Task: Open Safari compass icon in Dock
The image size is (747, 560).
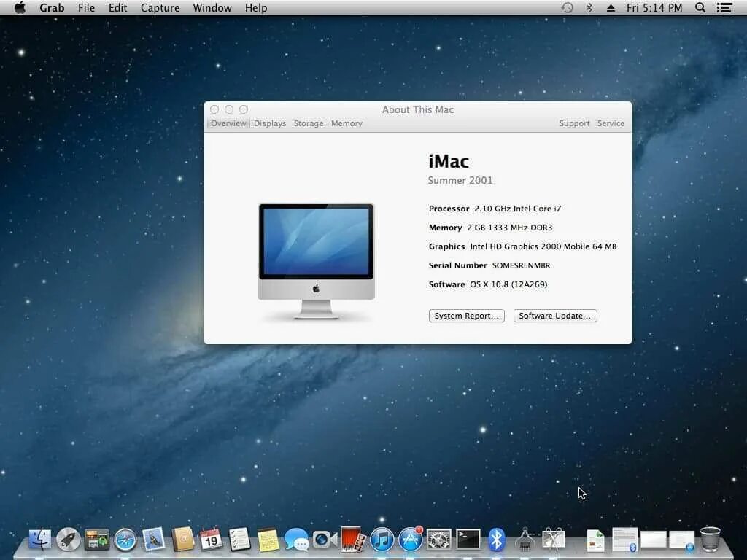Action: [125, 540]
